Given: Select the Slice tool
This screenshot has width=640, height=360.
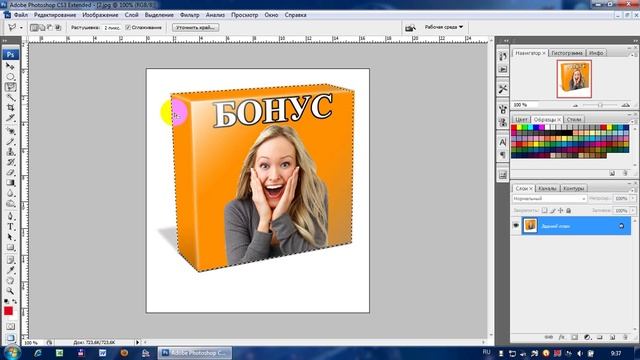Looking at the screenshot, I should pos(10,118).
